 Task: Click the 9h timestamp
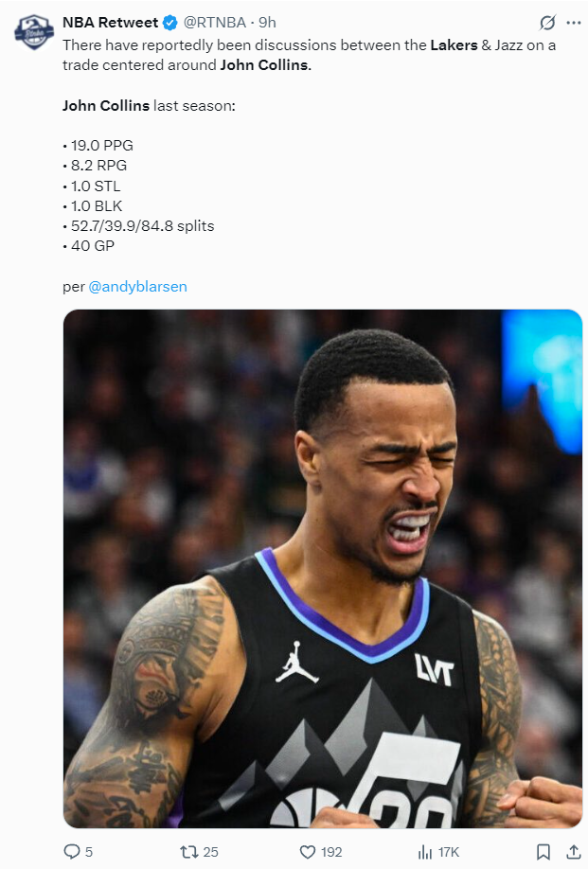pos(267,22)
